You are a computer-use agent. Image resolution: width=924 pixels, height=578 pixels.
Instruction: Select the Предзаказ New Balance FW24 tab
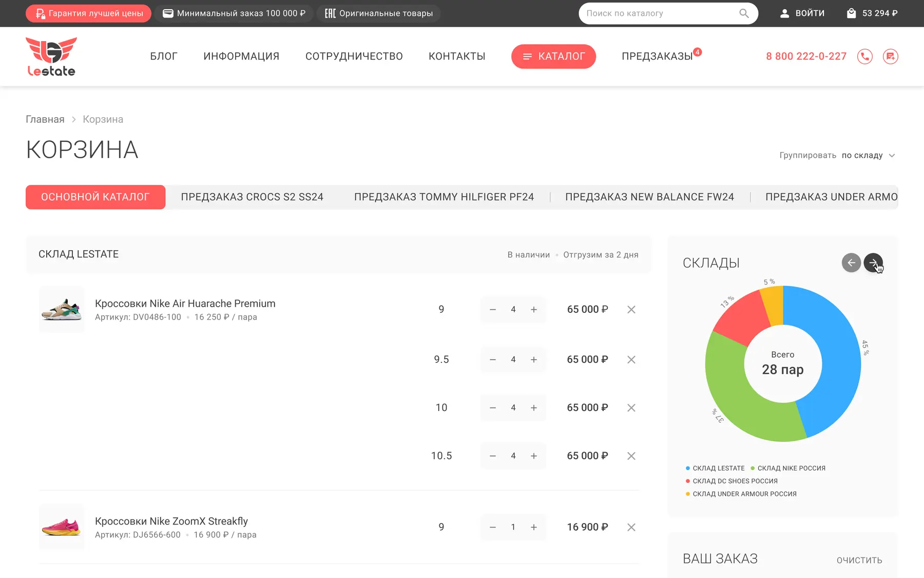coord(649,197)
